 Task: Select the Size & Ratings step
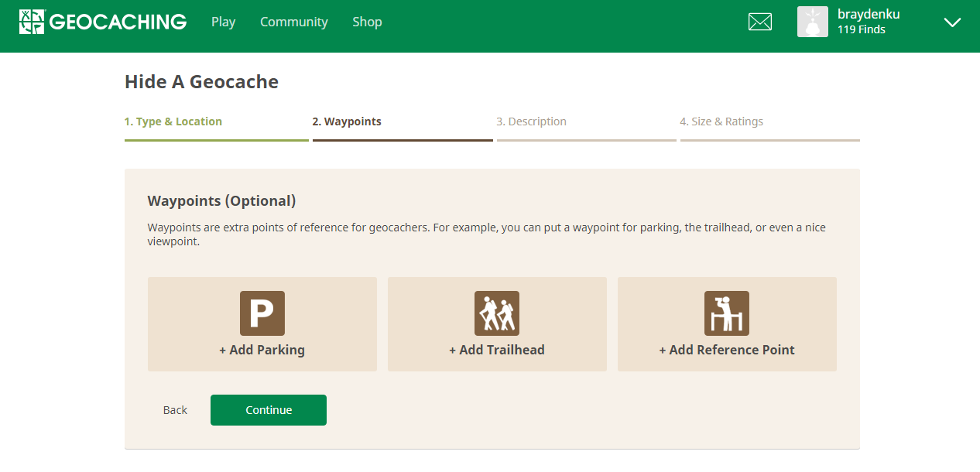[x=721, y=121]
